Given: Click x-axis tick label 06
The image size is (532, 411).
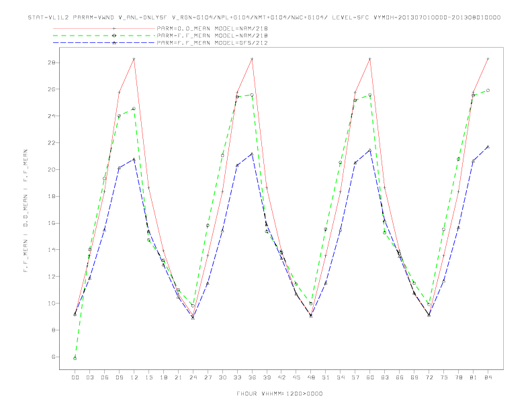Looking at the screenshot, I should coord(105,377).
